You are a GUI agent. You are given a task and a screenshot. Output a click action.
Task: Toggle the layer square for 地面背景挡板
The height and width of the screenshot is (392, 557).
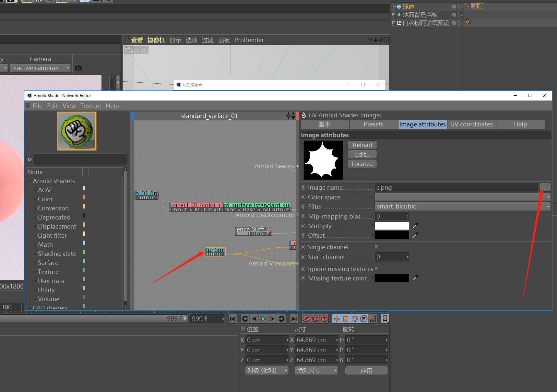click(x=454, y=15)
